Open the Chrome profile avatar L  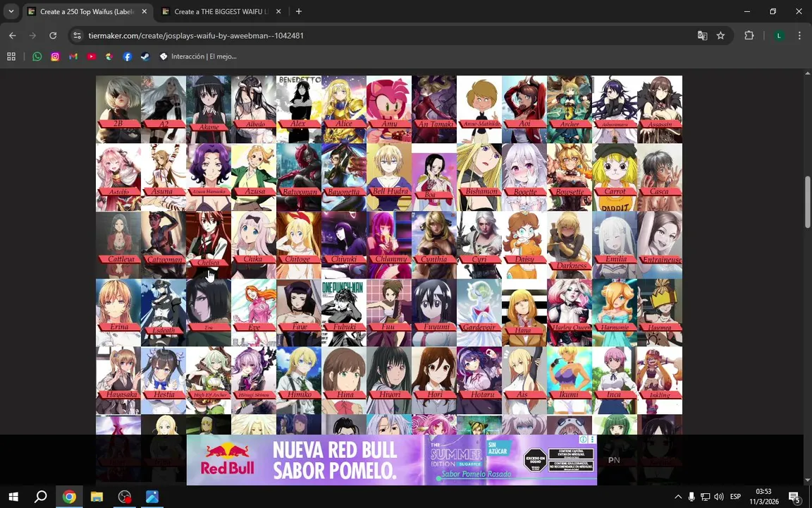[779, 36]
